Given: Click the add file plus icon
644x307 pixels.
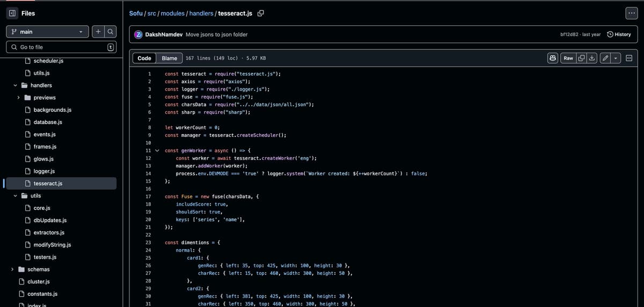Looking at the screenshot, I should [x=99, y=32].
